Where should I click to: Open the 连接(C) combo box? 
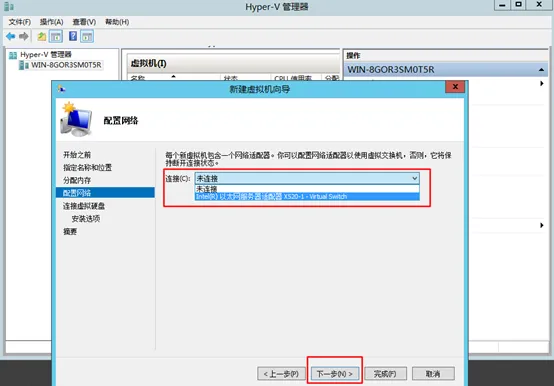(307, 178)
